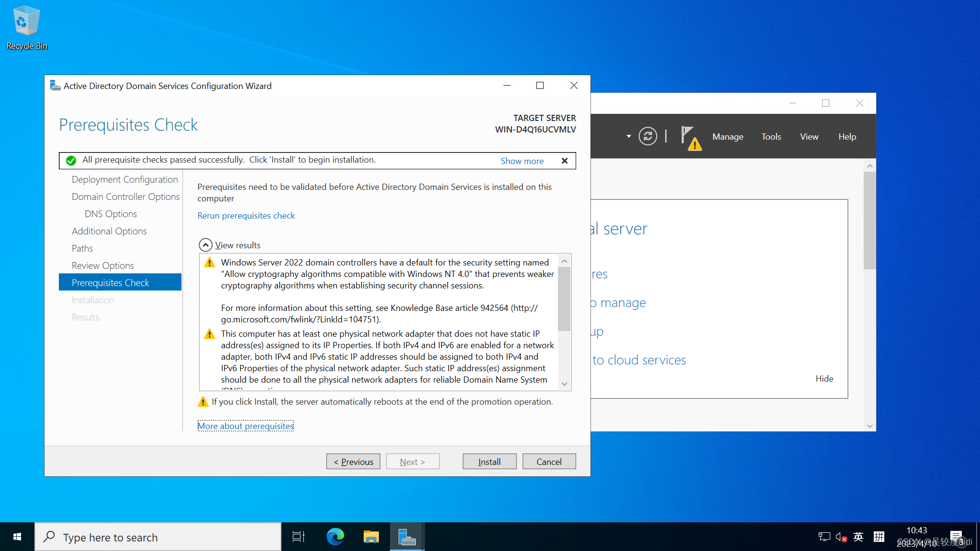Click the Show desktop strip at the end of the taskbar

[978, 537]
